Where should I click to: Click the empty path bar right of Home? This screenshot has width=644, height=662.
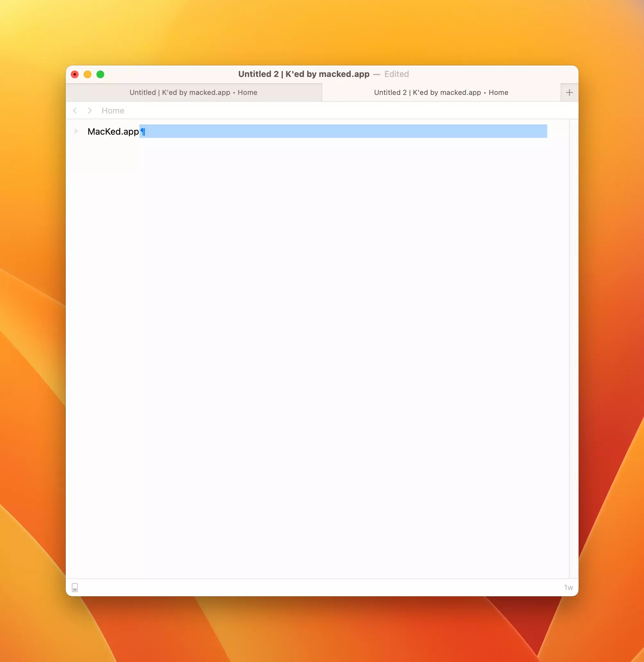click(x=338, y=111)
